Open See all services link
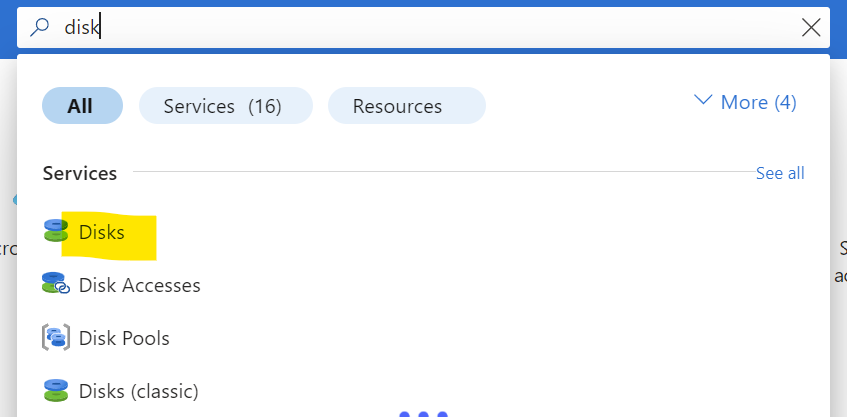The image size is (847, 417). tap(780, 173)
